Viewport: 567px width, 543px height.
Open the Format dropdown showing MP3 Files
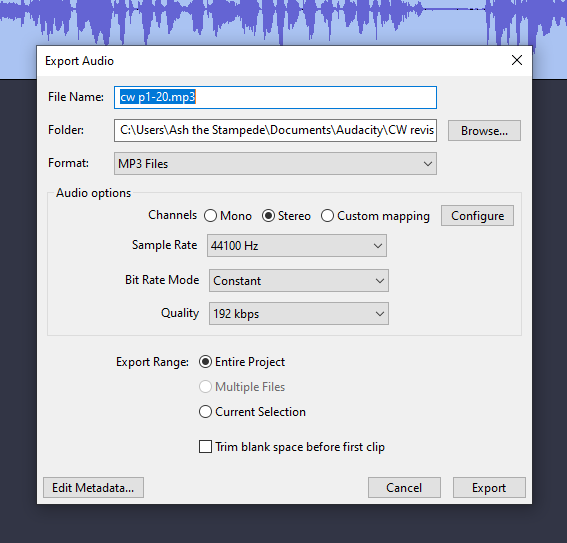[x=275, y=164]
